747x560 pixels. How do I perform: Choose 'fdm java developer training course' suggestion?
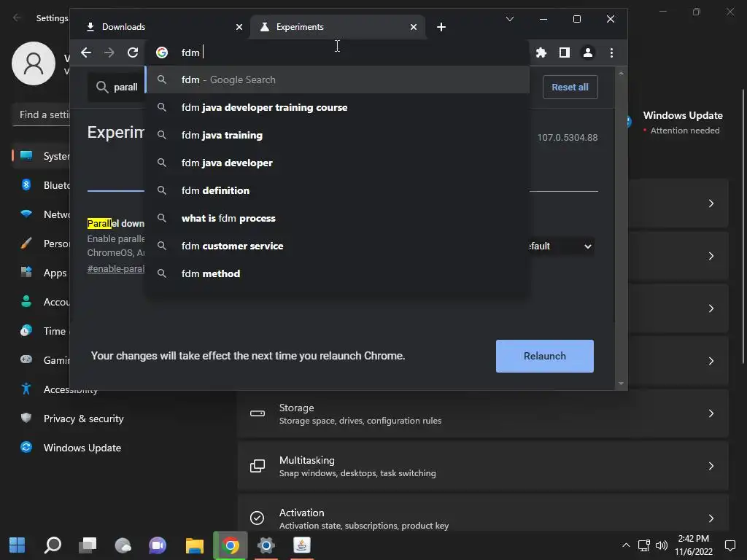pyautogui.click(x=337, y=107)
